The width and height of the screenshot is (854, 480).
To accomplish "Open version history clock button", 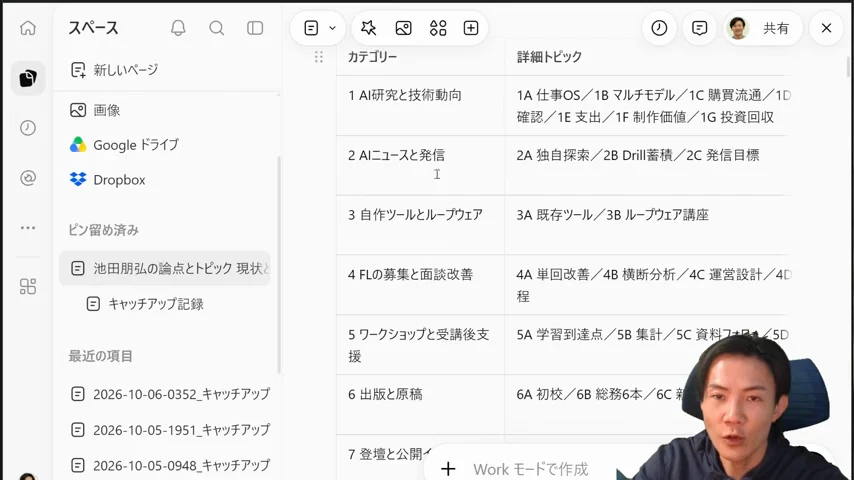I will [x=659, y=28].
